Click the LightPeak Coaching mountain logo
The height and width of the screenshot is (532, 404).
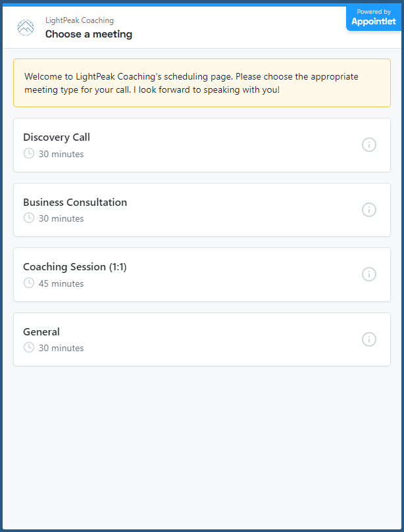coord(26,28)
